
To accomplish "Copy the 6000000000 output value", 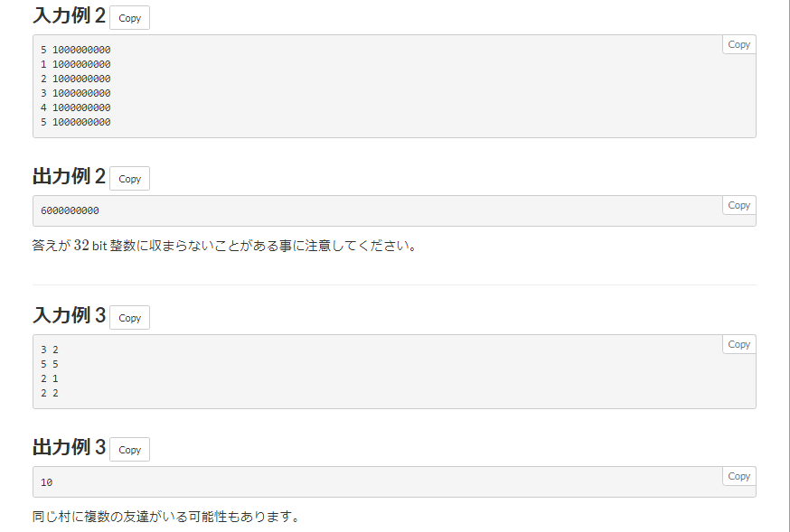I will [x=738, y=205].
